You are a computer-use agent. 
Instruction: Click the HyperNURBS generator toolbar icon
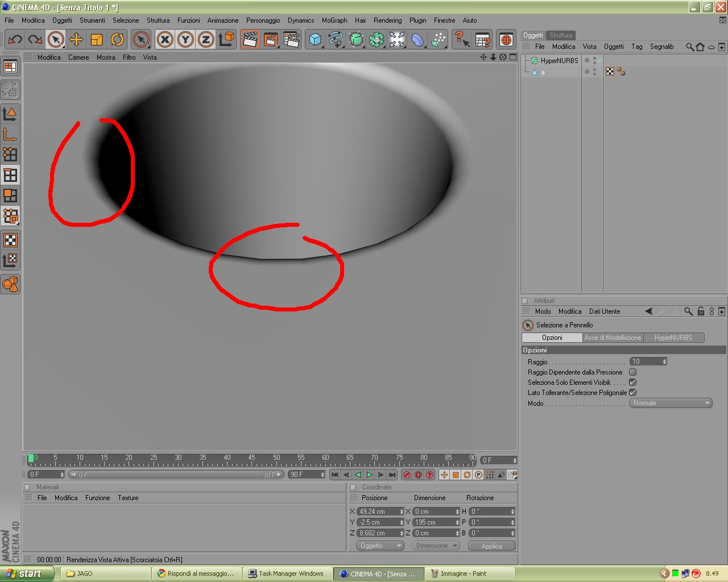click(356, 39)
